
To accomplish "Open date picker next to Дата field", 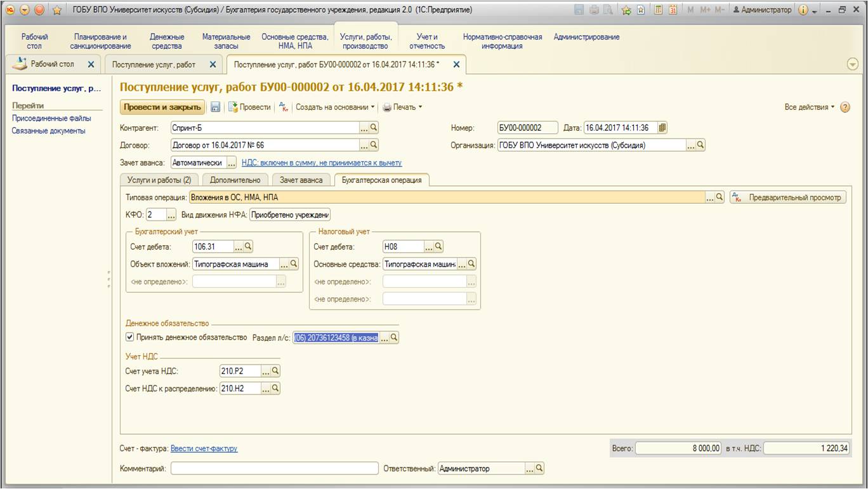I will [x=662, y=128].
